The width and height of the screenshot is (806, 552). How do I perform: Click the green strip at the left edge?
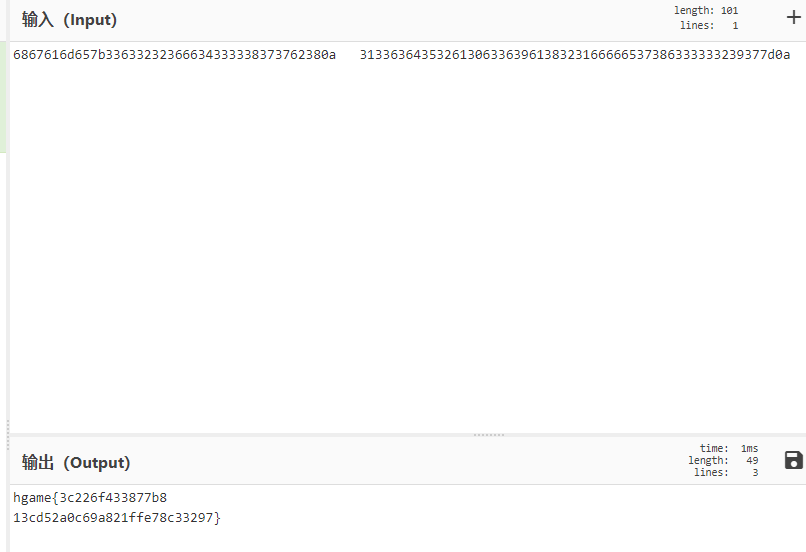pyautogui.click(x=3, y=98)
